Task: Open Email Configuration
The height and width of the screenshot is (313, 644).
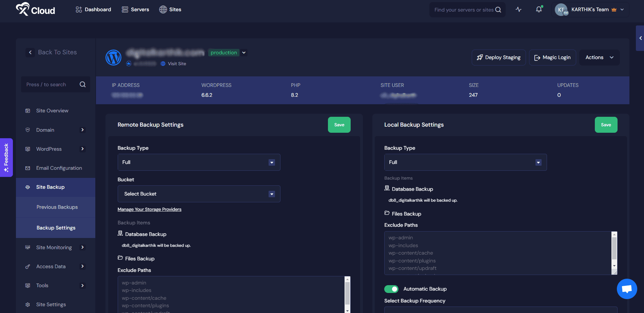Action: (59, 168)
